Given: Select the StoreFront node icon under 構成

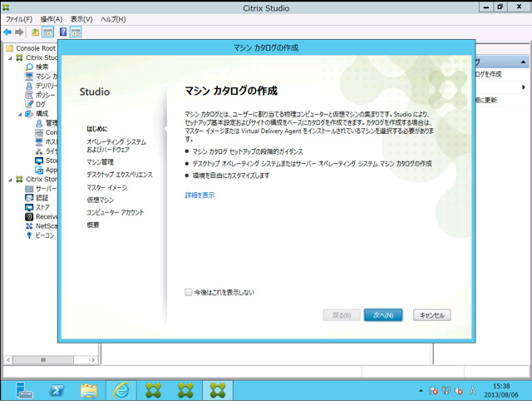Looking at the screenshot, I should (x=39, y=161).
